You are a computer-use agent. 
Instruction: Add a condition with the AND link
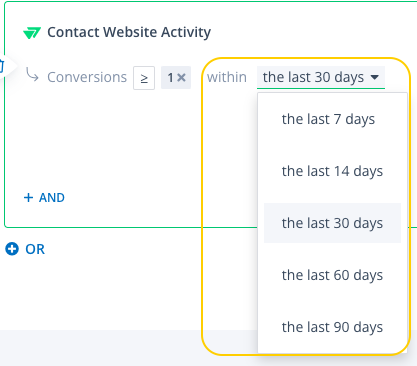point(52,198)
